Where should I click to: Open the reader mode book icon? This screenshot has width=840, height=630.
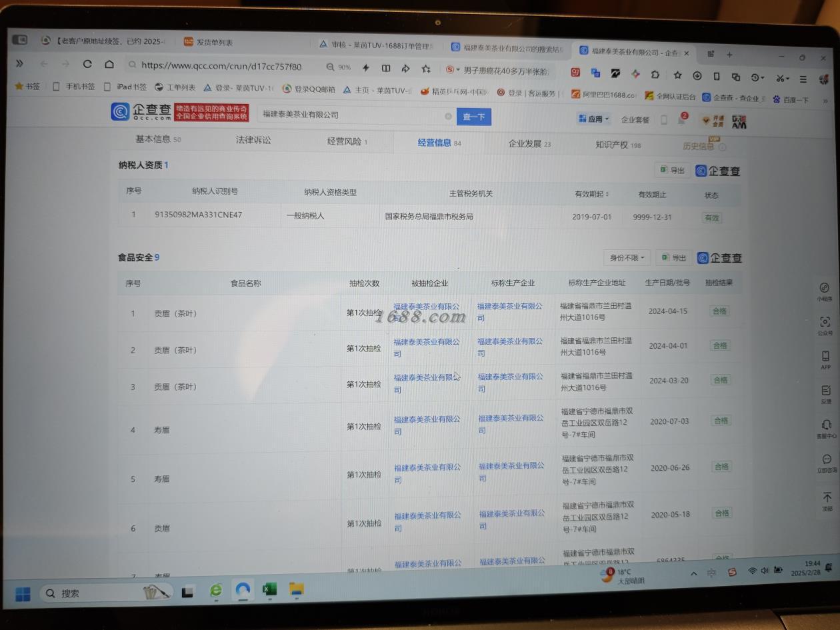point(385,68)
